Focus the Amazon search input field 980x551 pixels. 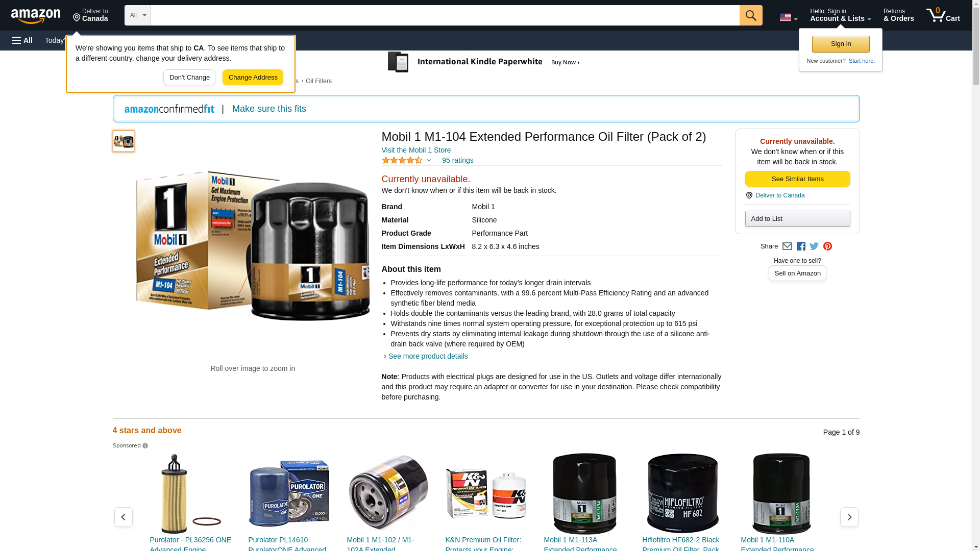(445, 15)
